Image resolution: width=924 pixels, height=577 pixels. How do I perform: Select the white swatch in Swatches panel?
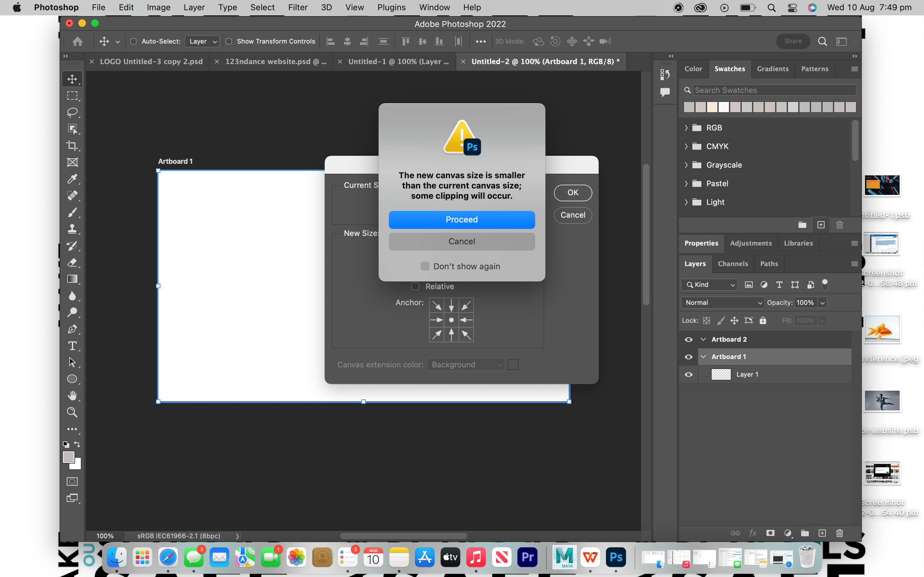point(723,107)
